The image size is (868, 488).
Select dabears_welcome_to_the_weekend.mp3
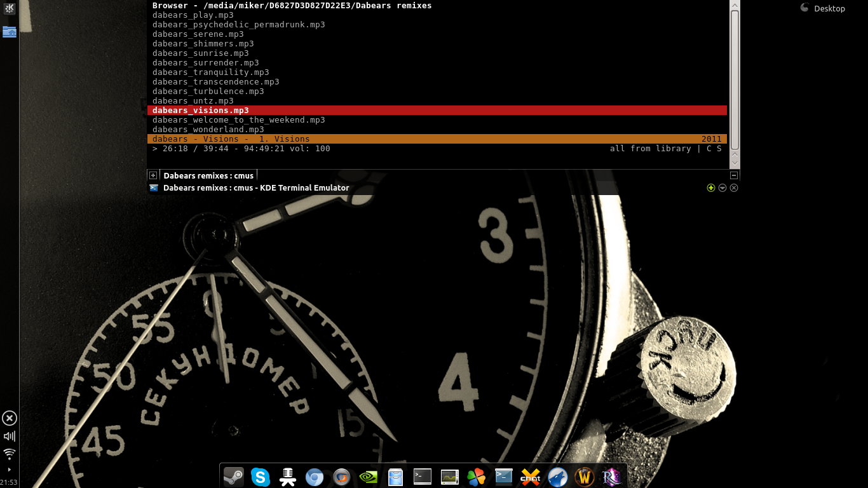pyautogui.click(x=239, y=120)
